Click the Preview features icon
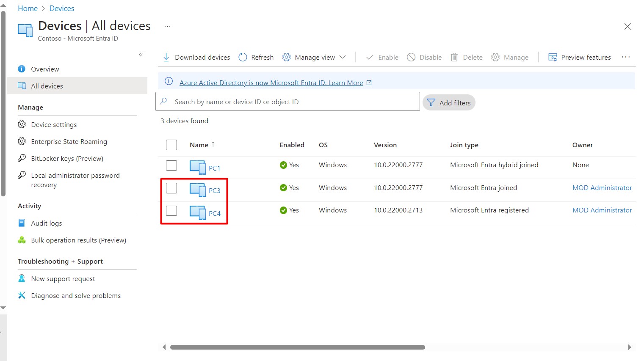644x361 pixels. [x=553, y=57]
